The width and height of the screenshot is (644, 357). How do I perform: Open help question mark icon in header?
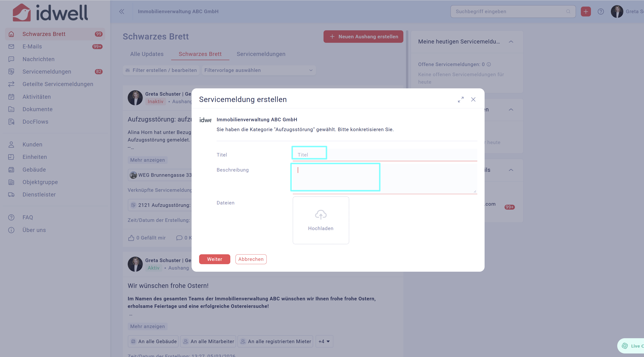tap(601, 12)
